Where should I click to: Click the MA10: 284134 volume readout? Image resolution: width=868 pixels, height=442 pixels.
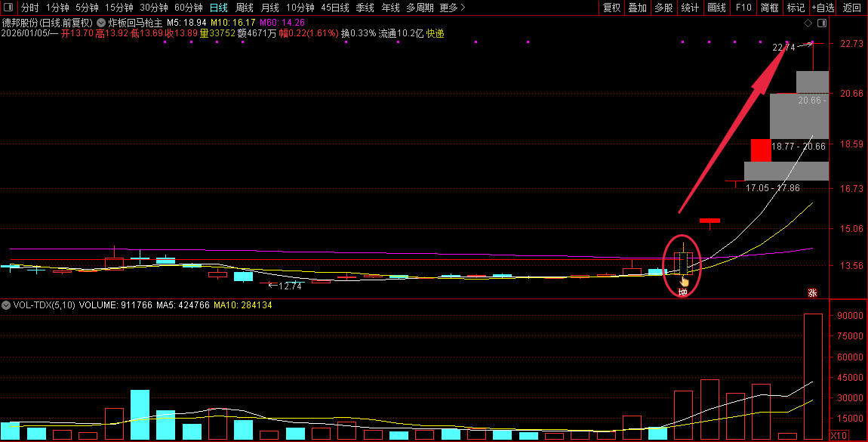tap(243, 305)
